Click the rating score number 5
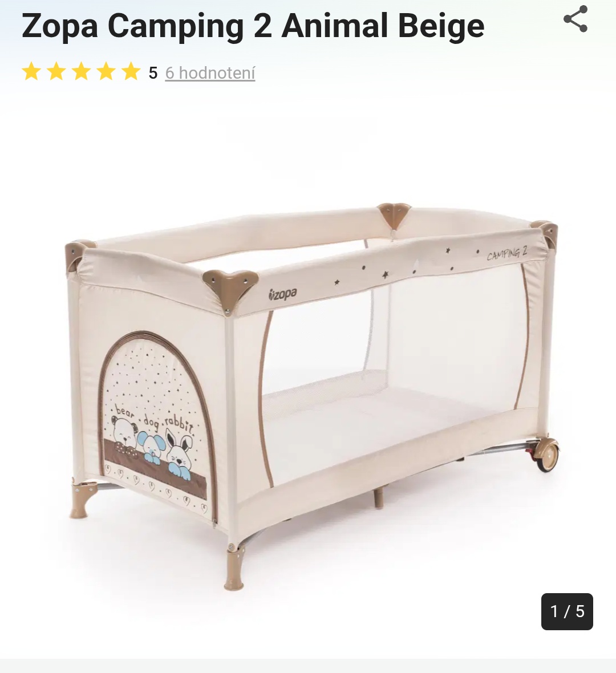616x673 pixels. 153,73
